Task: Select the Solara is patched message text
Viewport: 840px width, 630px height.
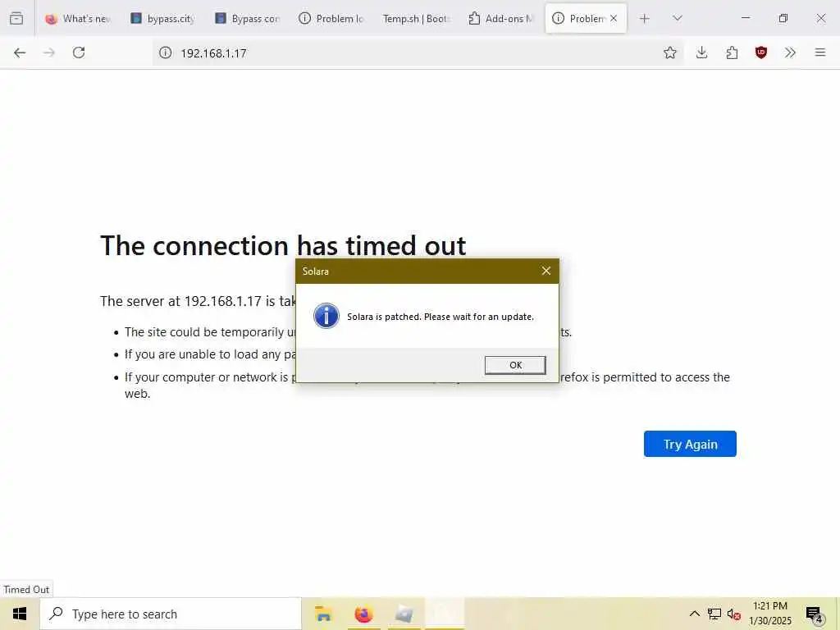Action: click(441, 317)
